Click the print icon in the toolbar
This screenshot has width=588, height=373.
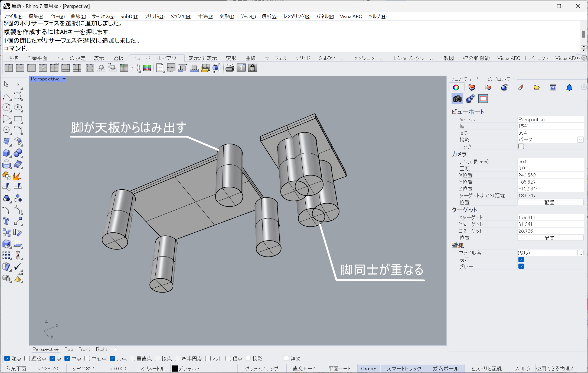(x=230, y=68)
